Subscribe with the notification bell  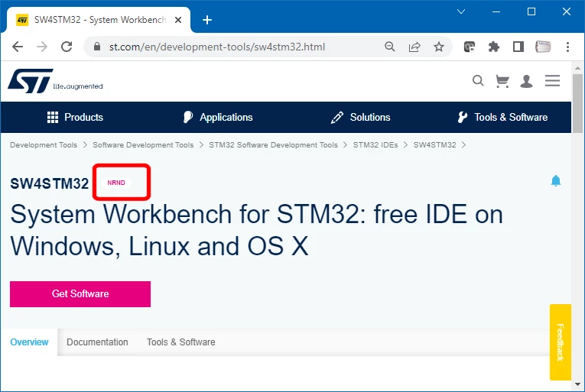[x=556, y=180]
